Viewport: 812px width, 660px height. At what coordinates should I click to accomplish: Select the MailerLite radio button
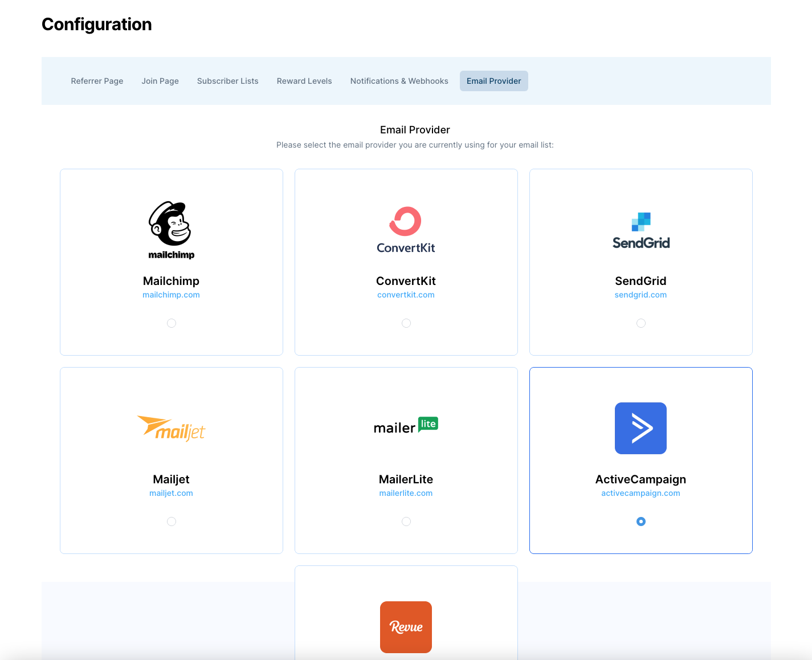(406, 522)
